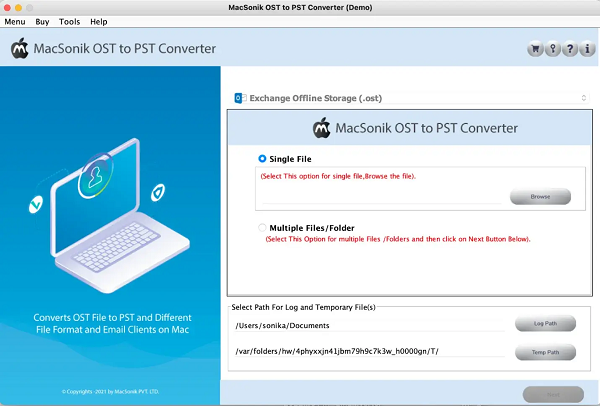600x406 pixels.
Task: Open the Tools menu
Action: tap(69, 22)
